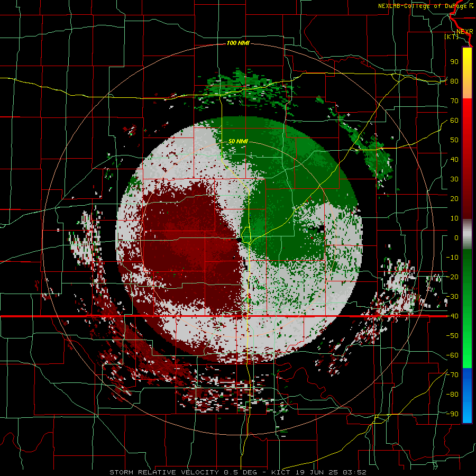Select the 50 value on the velocity scale
The image size is (476, 476).
pos(454,140)
